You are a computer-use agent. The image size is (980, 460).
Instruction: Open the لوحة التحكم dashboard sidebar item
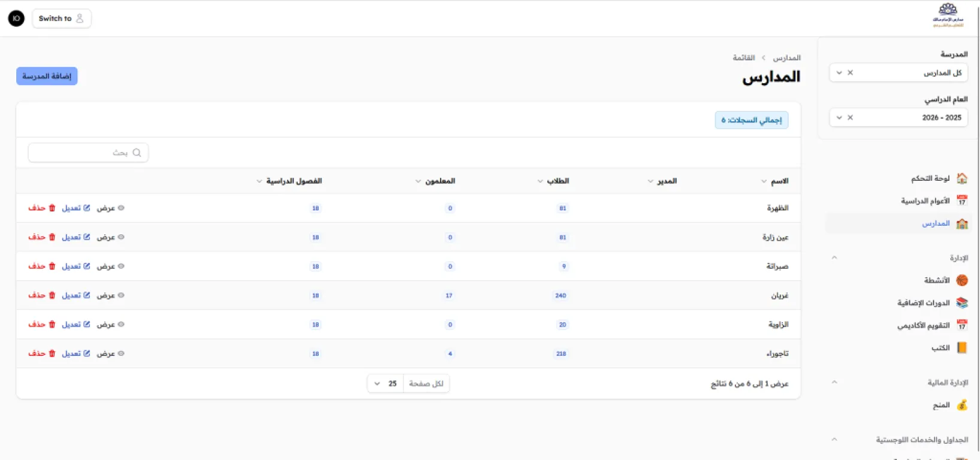(898, 178)
